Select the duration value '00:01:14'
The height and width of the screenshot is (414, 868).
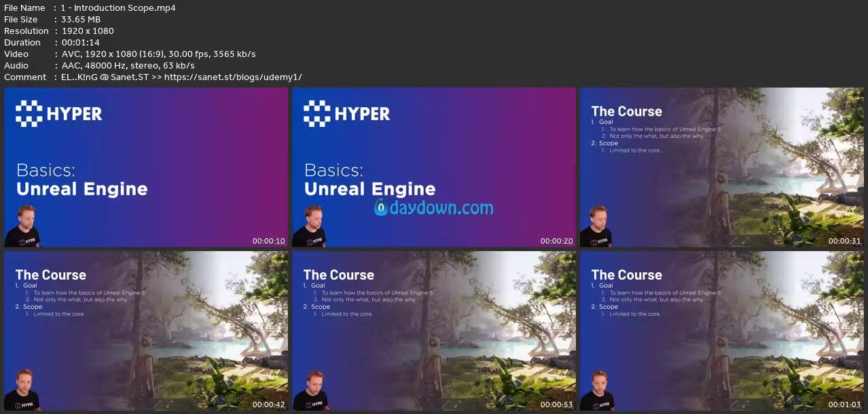tap(80, 43)
